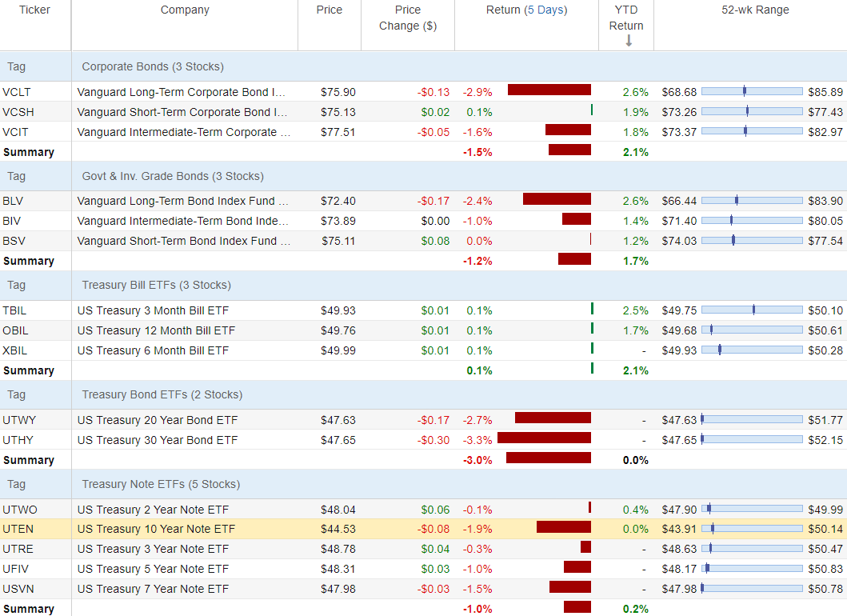Select the Treasury Bill ETFs (3 Stocks) group
847x616 pixels.
tap(424, 285)
